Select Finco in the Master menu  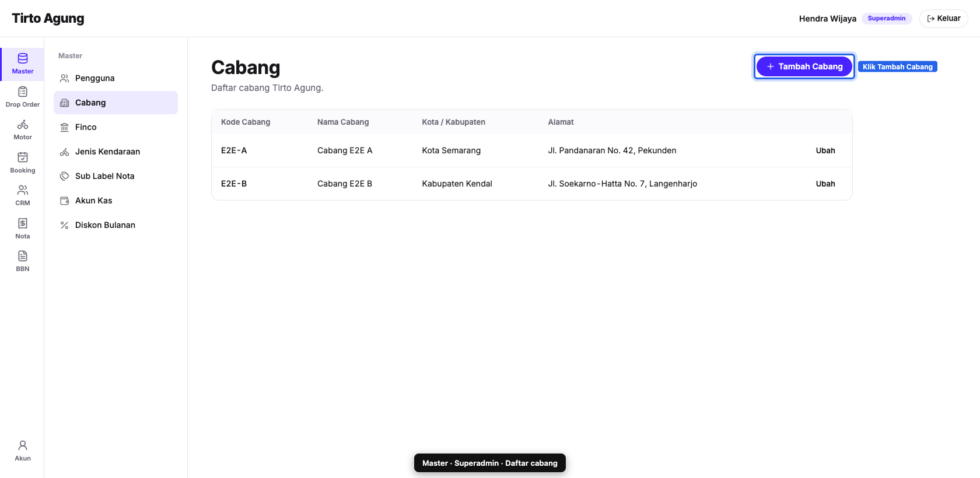point(116,127)
